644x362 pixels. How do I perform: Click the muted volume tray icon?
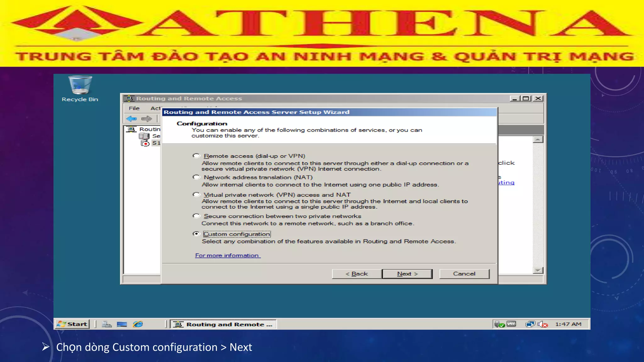coord(542,324)
